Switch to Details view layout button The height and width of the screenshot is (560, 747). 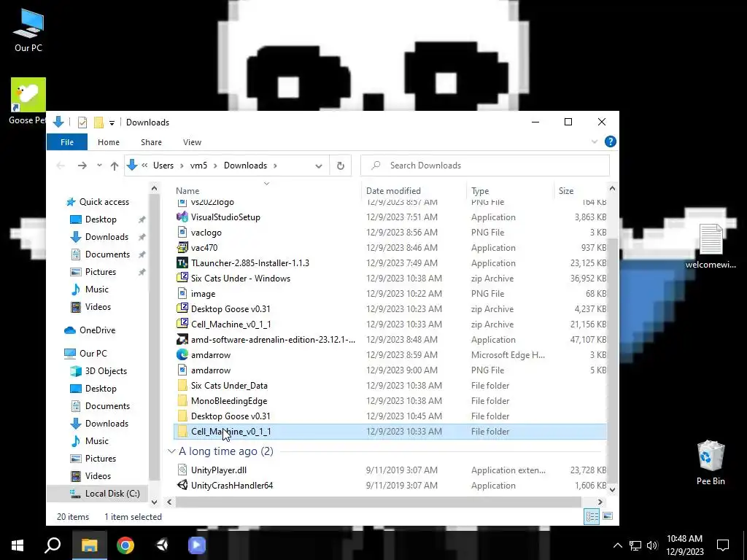pyautogui.click(x=592, y=517)
